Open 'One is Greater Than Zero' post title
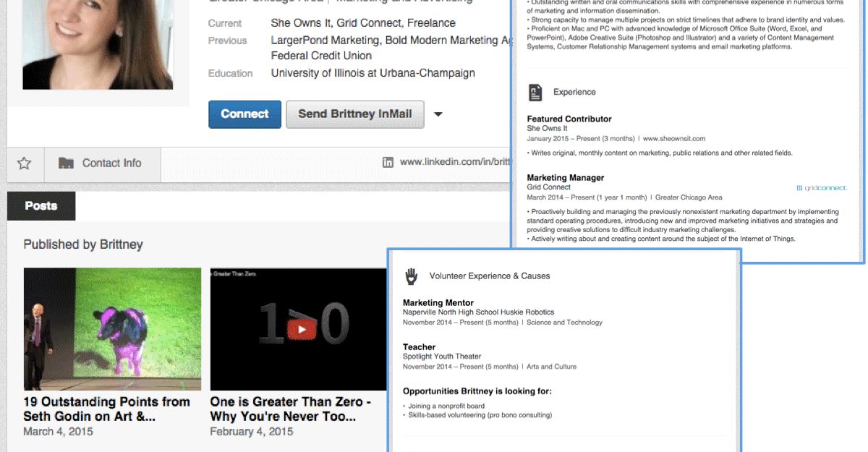868x452 pixels. 291,409
